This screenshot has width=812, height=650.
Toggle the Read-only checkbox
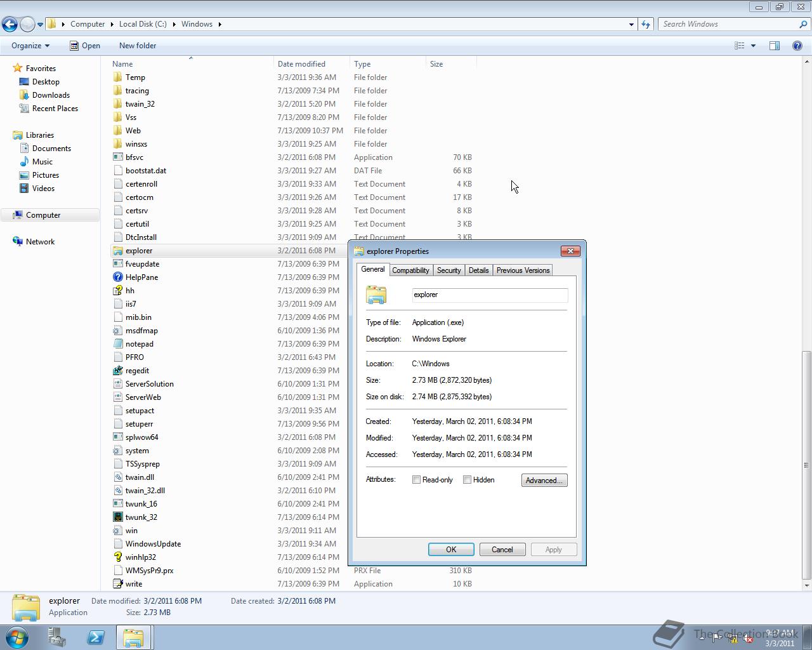point(416,480)
